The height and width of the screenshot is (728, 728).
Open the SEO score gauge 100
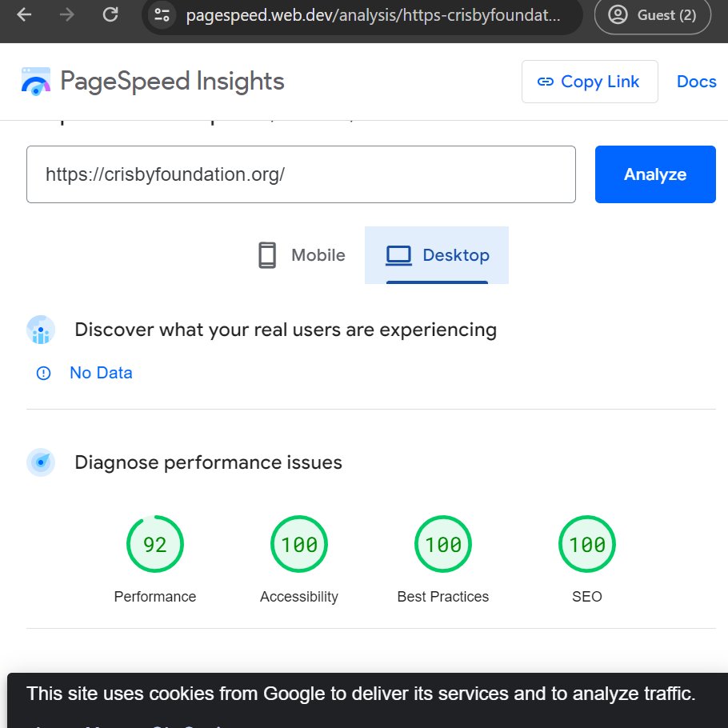tap(587, 544)
